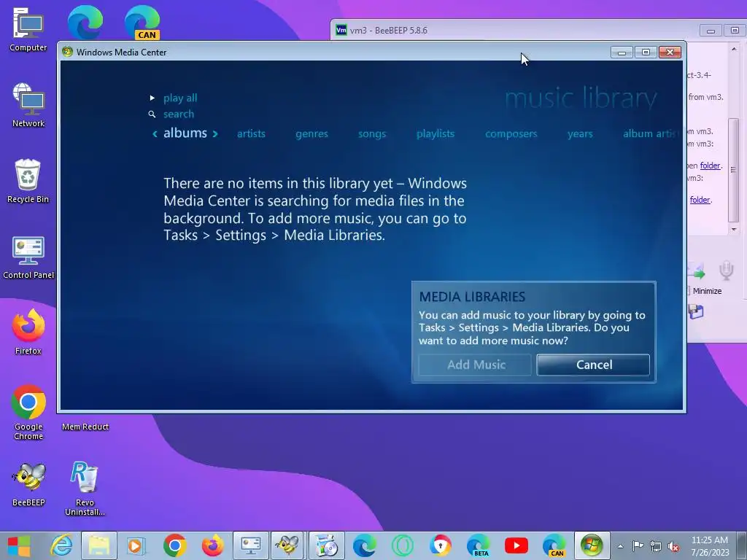Open Internet Explorer from the taskbar
Image resolution: width=747 pixels, height=560 pixels.
pyautogui.click(x=61, y=545)
